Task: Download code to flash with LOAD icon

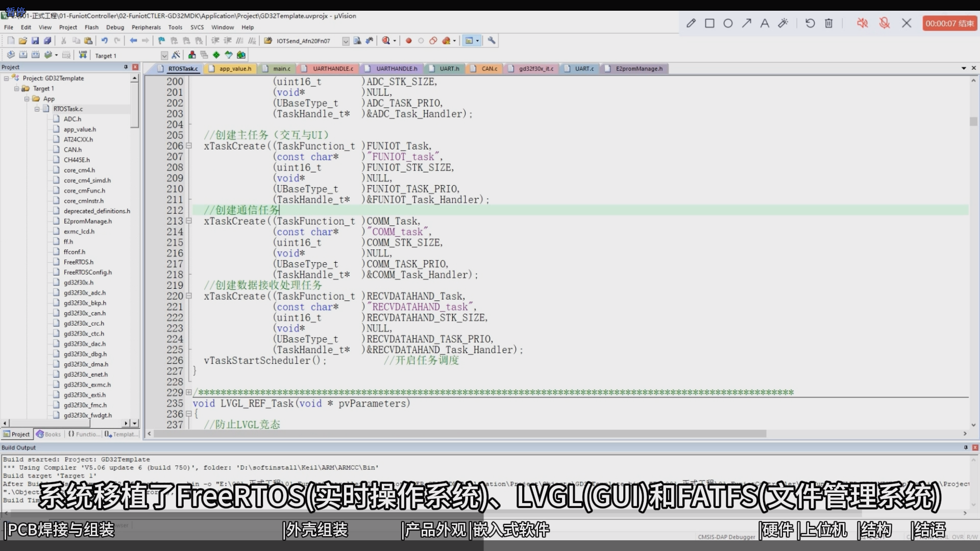Action: [x=83, y=55]
